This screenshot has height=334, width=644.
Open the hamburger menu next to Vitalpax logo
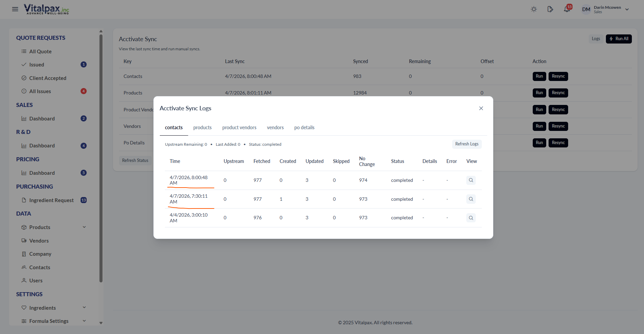15,9
